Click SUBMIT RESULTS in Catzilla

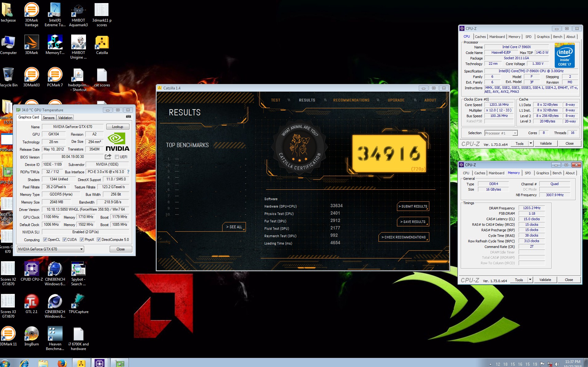click(x=413, y=206)
